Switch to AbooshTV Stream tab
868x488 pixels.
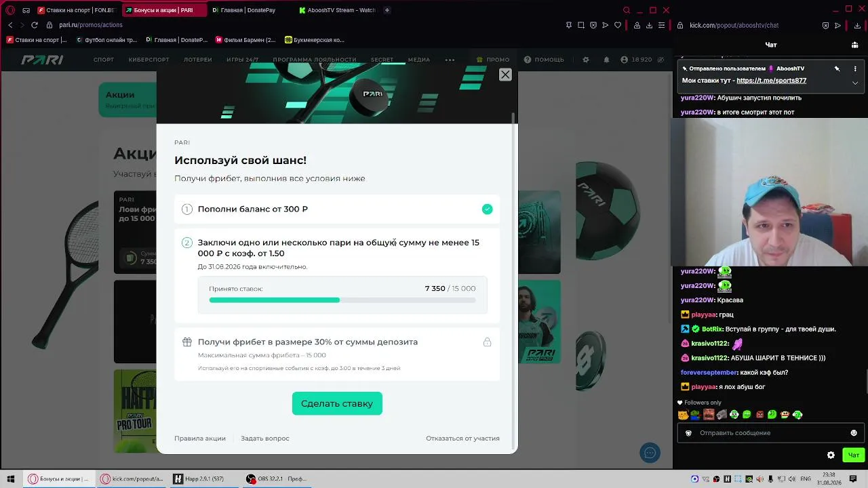click(338, 10)
